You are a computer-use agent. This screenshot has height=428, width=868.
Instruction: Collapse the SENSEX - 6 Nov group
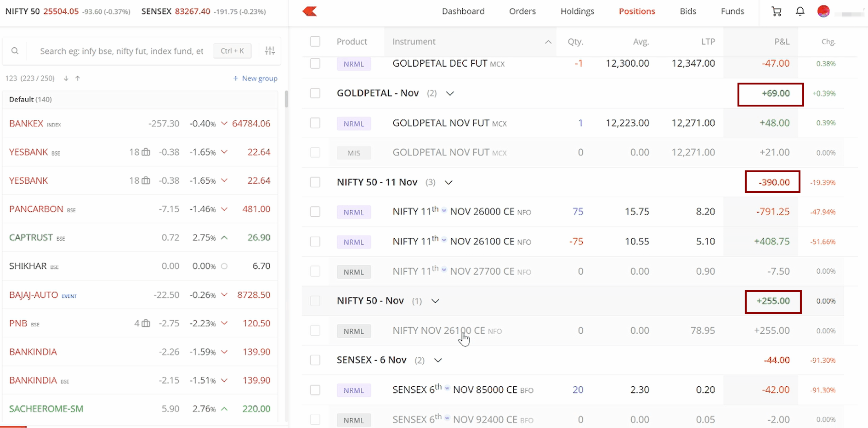point(438,360)
